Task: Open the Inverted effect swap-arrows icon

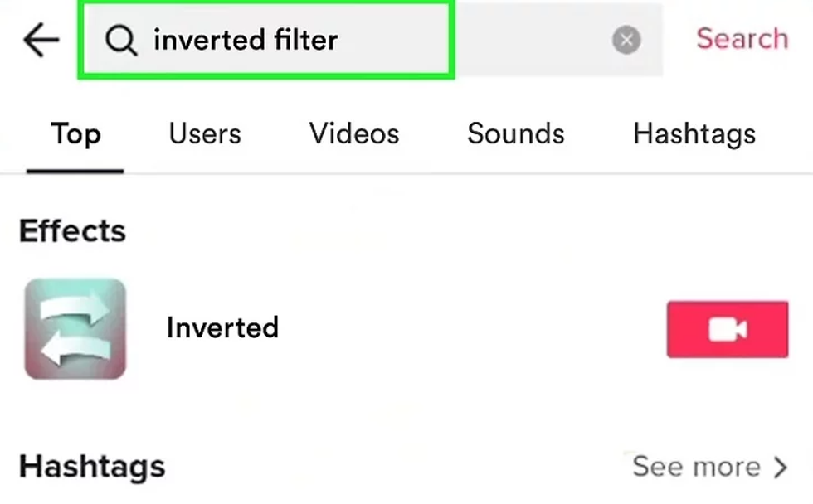Action: pyautogui.click(x=75, y=329)
